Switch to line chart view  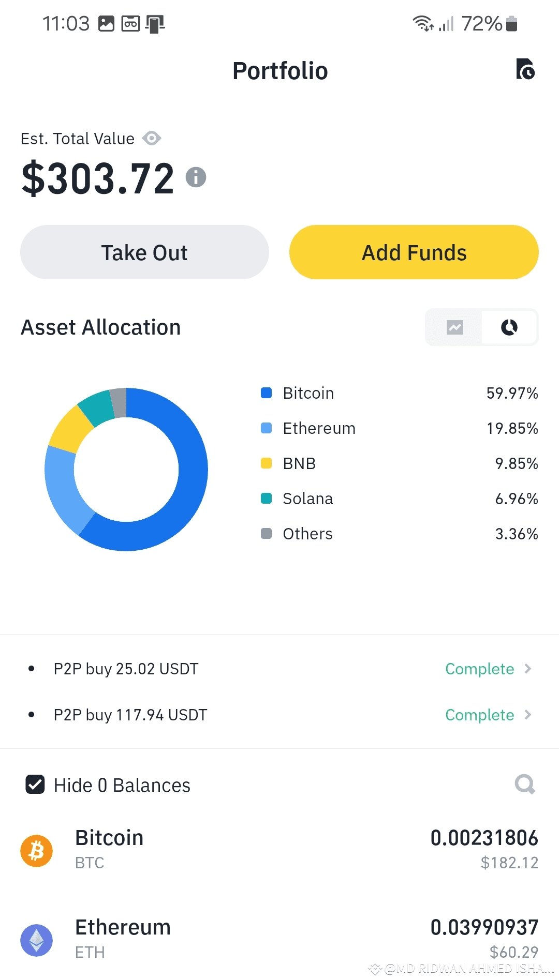click(454, 327)
